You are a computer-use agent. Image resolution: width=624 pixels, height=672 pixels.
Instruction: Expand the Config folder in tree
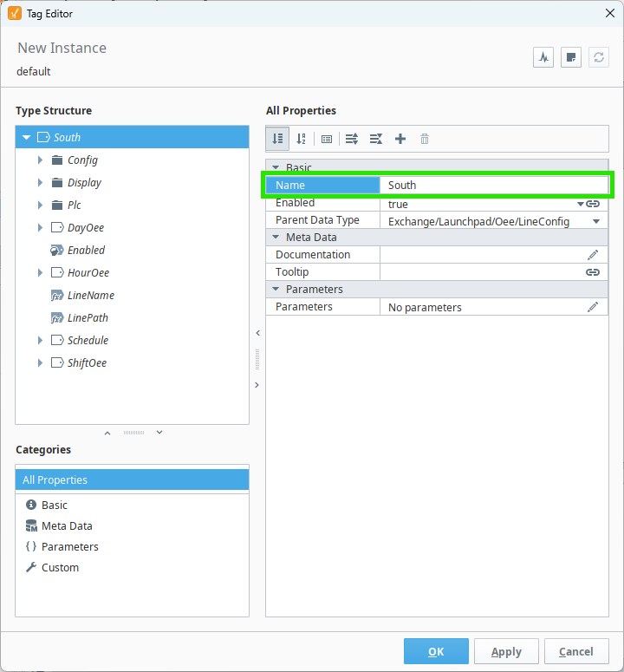click(x=40, y=160)
